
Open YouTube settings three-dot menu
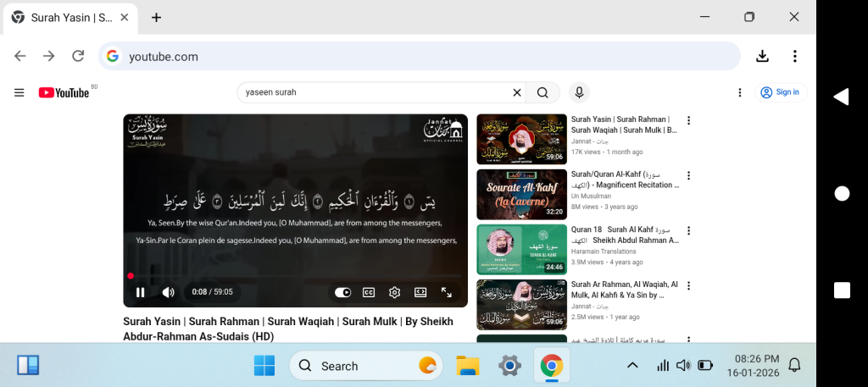click(x=740, y=92)
